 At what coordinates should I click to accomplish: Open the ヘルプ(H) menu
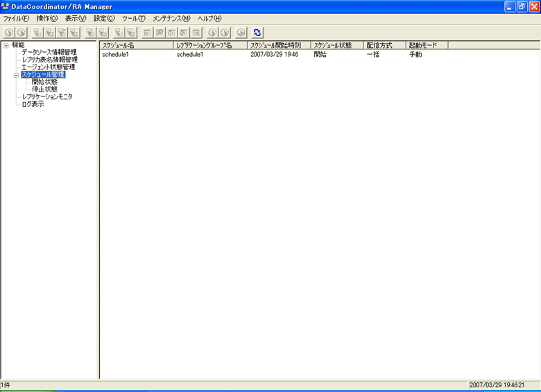(209, 18)
